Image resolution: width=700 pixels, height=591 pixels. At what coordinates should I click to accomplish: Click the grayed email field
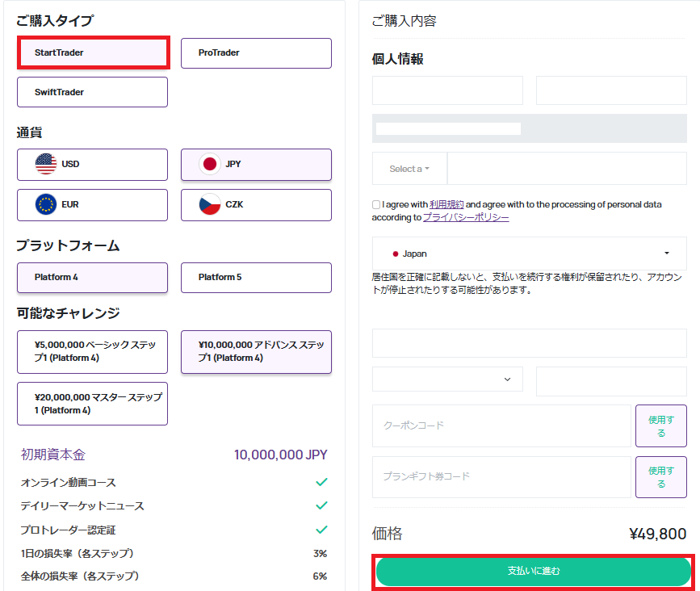pos(530,128)
